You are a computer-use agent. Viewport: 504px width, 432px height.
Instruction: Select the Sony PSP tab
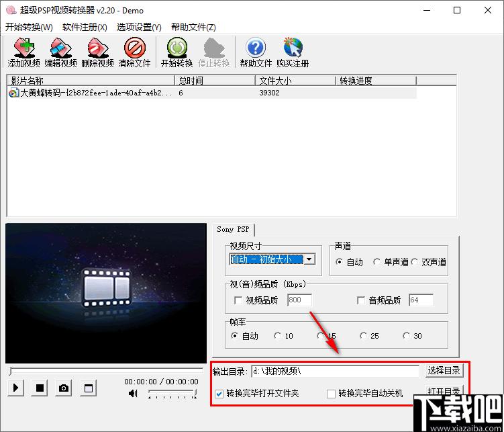coord(233,229)
